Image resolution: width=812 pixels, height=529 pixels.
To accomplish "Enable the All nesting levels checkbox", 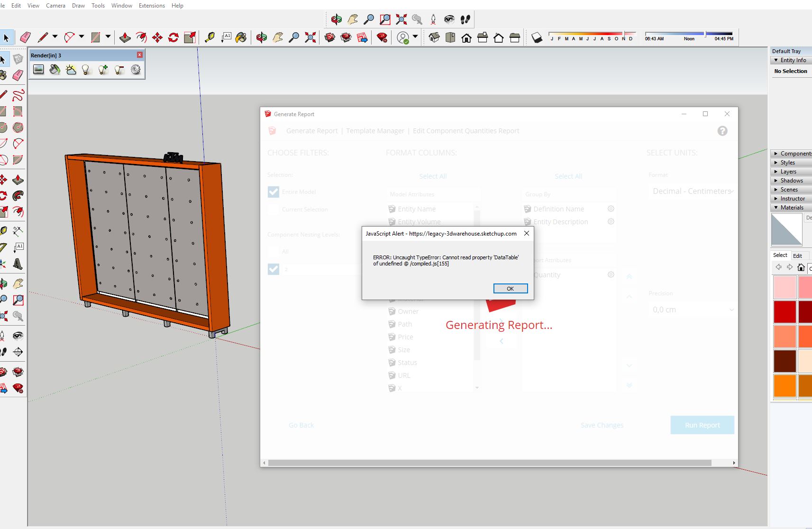I will (x=274, y=251).
